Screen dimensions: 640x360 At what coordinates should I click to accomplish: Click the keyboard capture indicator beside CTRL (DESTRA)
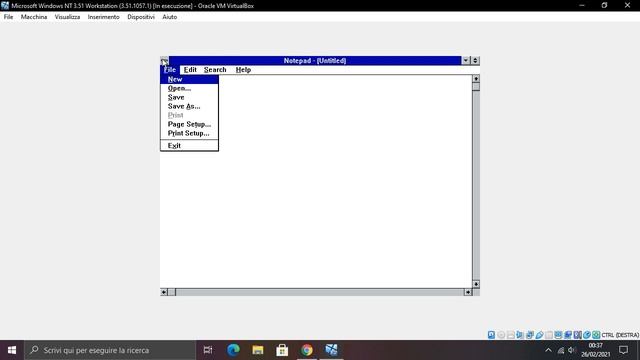pos(596,335)
